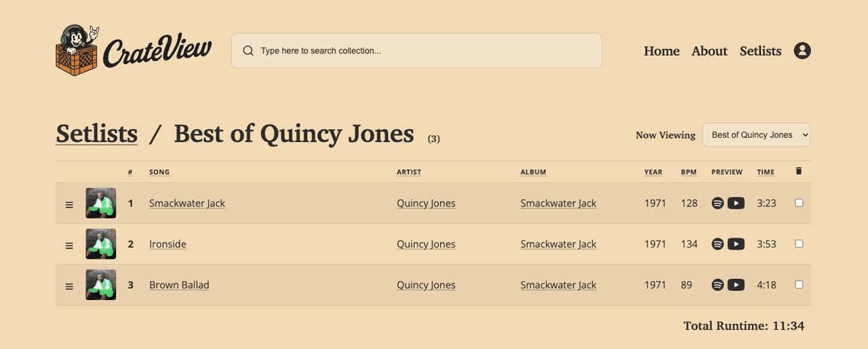
Task: Click album cover thumbnail for Brown Ballad
Action: (100, 284)
